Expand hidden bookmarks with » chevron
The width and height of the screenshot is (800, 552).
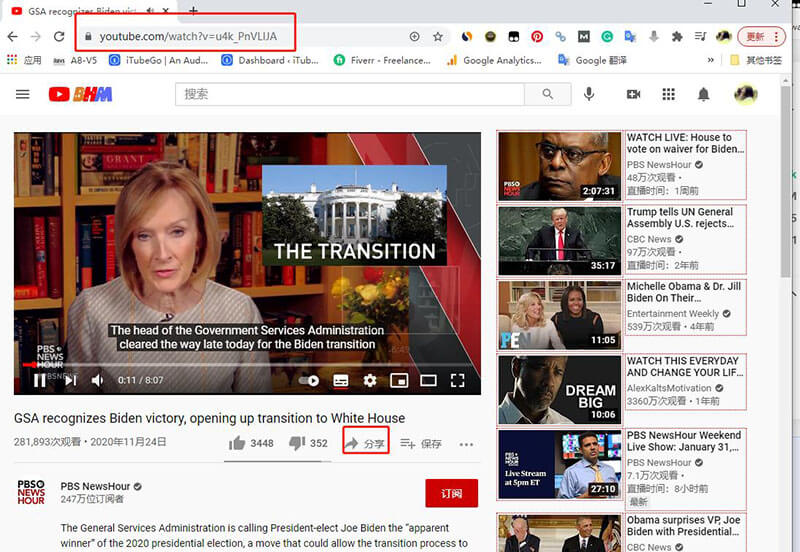tap(711, 60)
